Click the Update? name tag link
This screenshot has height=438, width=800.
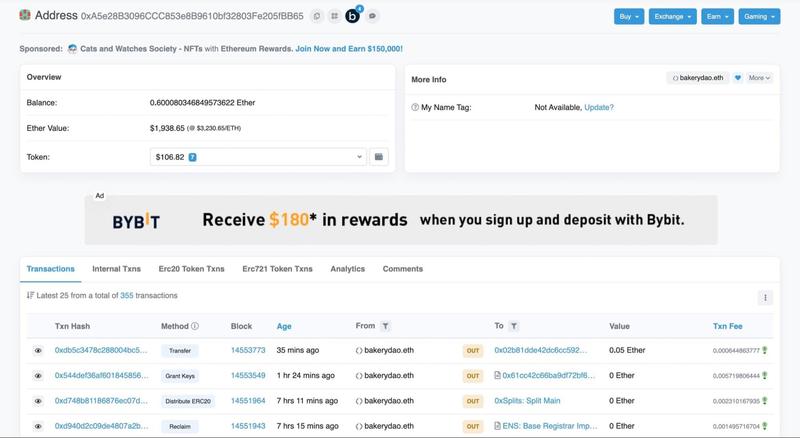(599, 107)
